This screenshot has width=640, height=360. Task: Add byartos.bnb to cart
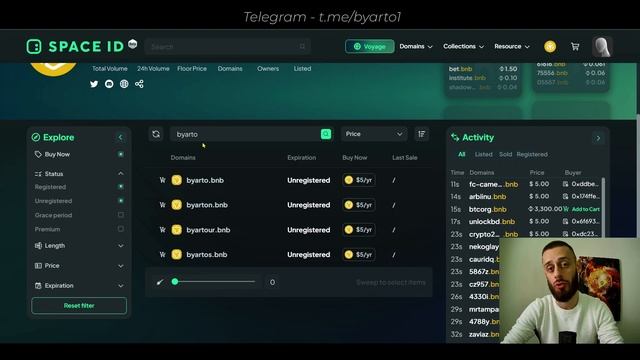(162, 255)
